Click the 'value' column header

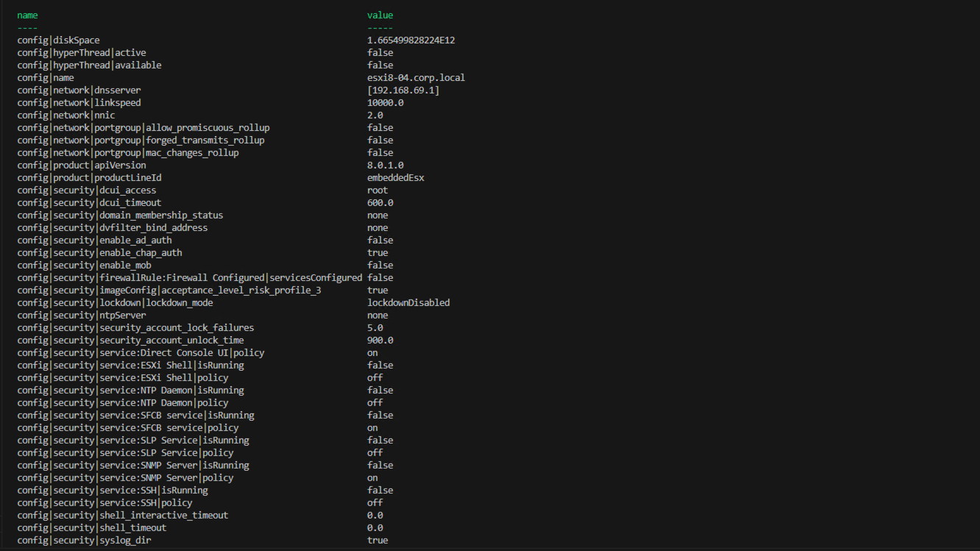(380, 15)
